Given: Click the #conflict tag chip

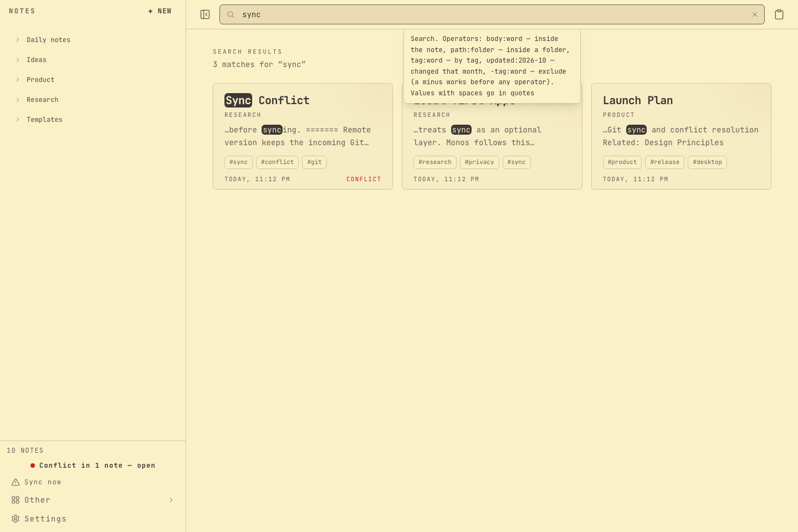Looking at the screenshot, I should click(277, 162).
